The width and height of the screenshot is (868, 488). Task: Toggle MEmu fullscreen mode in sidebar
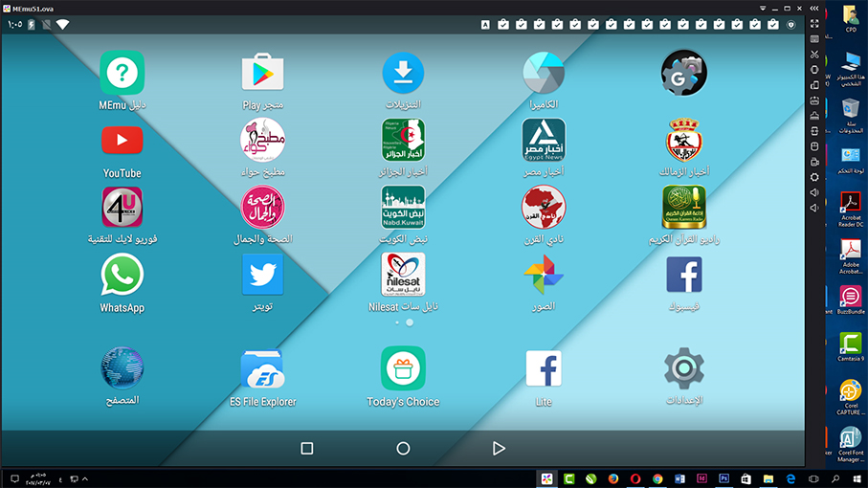814,24
